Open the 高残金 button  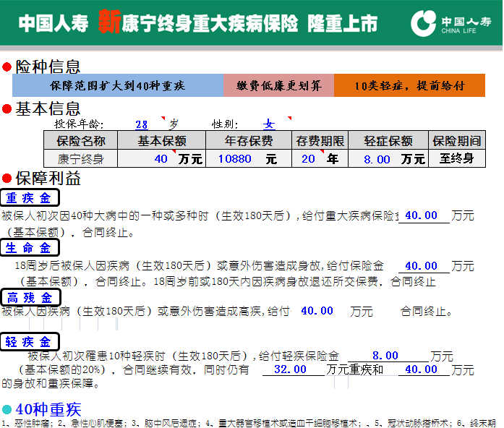click(30, 298)
